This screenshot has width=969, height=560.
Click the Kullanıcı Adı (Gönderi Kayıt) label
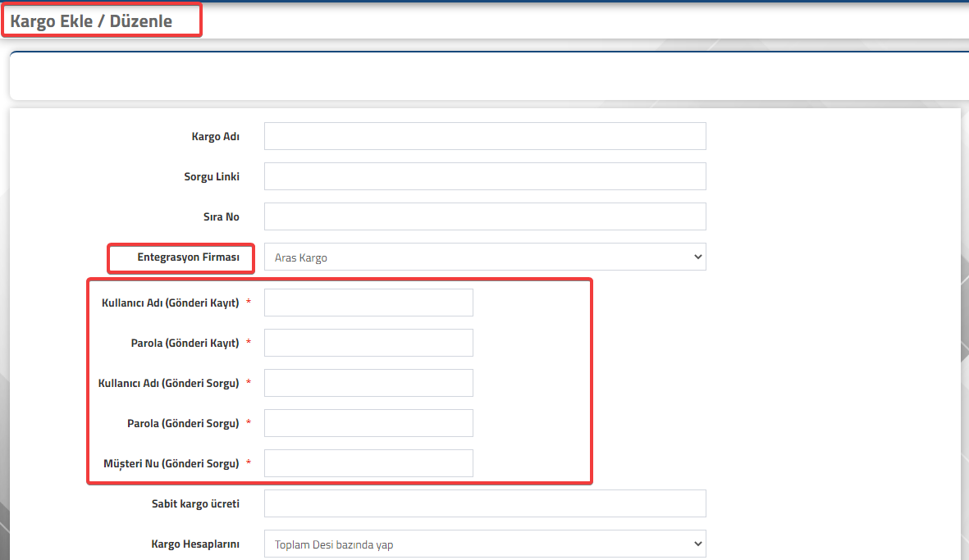point(171,303)
